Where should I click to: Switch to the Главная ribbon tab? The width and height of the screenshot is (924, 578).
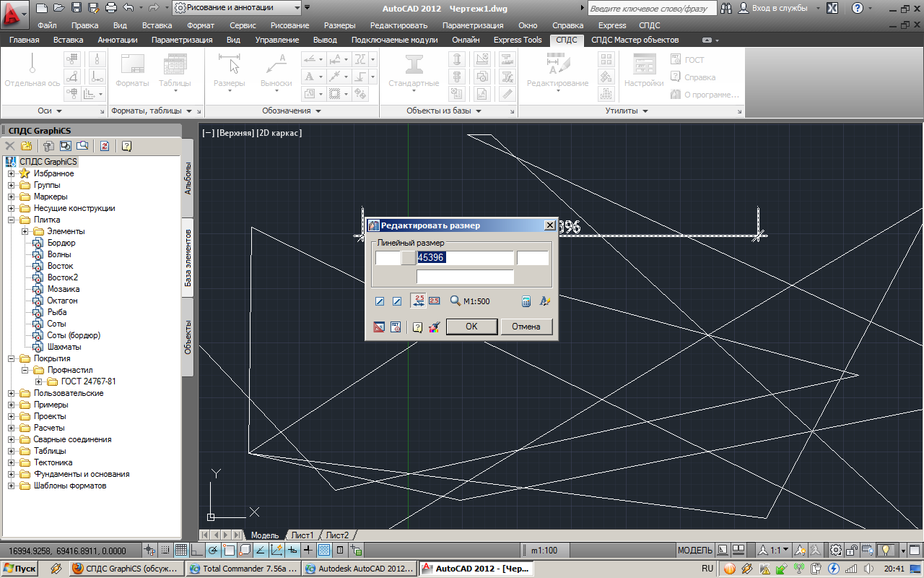coord(25,40)
